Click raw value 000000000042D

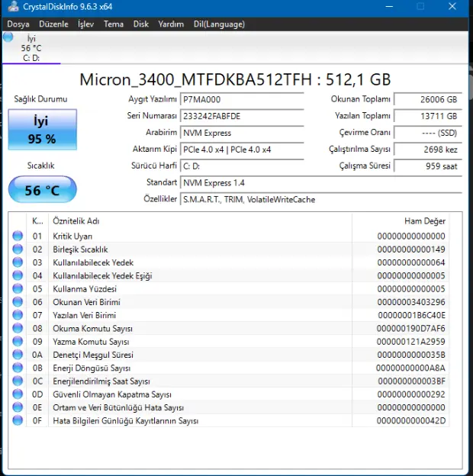[x=411, y=421]
